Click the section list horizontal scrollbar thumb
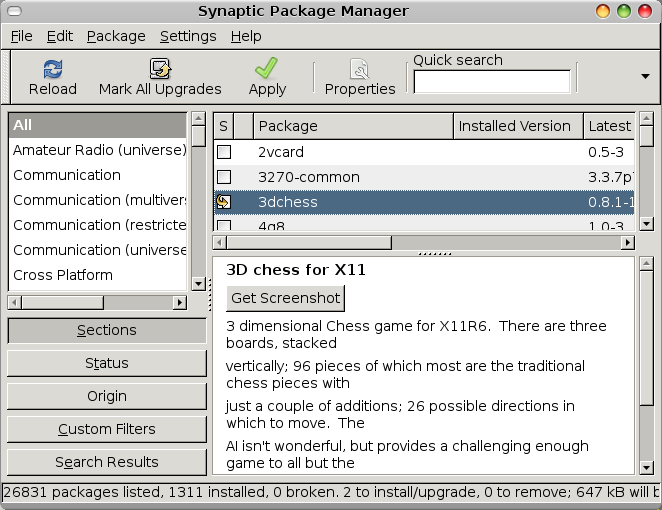 point(62,302)
